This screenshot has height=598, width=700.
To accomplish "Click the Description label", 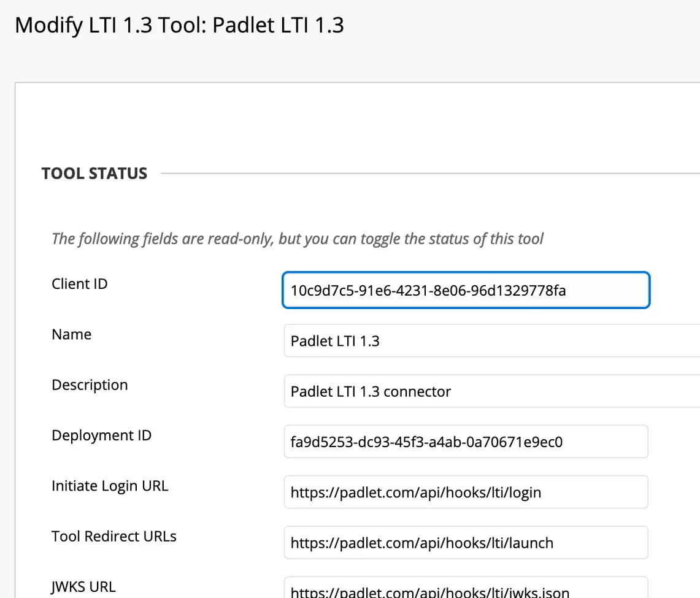I will pos(90,385).
